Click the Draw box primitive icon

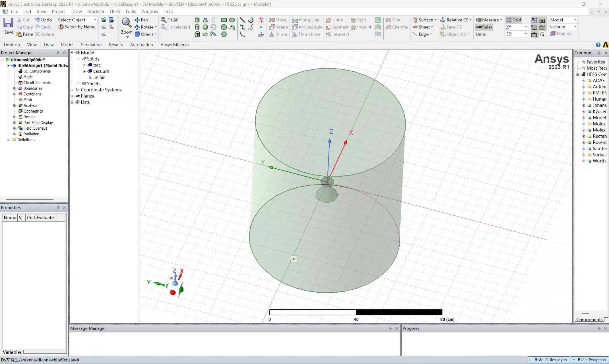(x=197, y=20)
